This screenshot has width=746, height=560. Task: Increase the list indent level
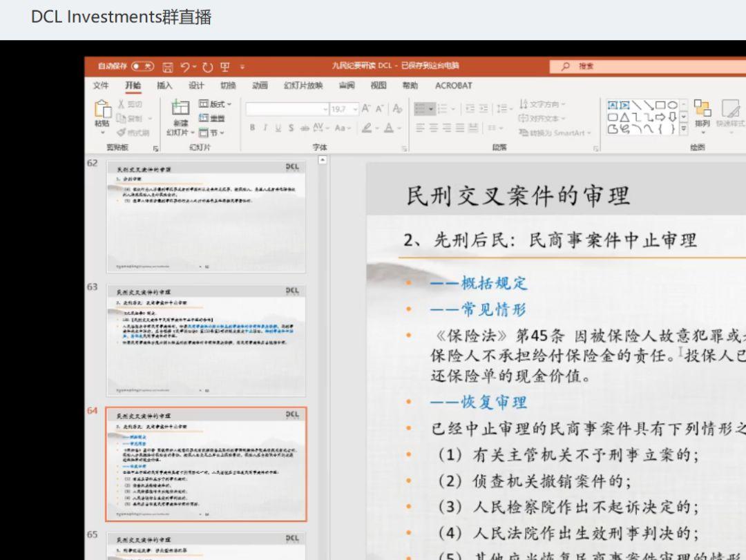pos(484,109)
